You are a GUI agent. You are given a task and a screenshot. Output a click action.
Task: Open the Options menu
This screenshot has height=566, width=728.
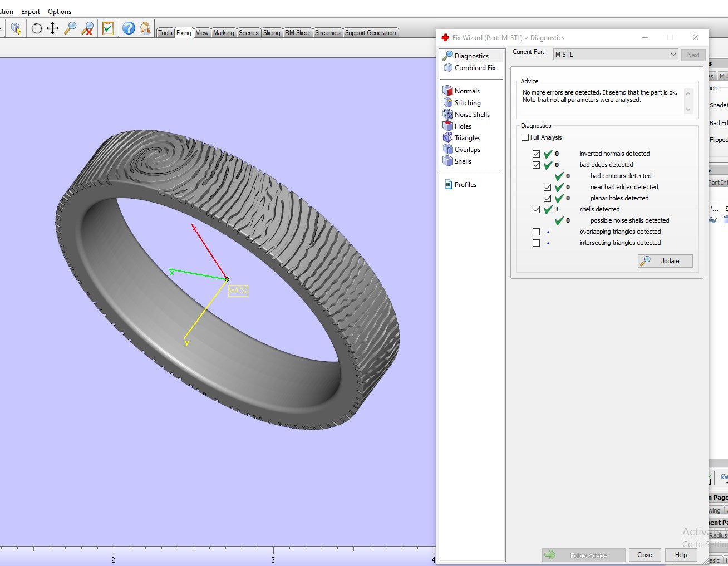60,12
